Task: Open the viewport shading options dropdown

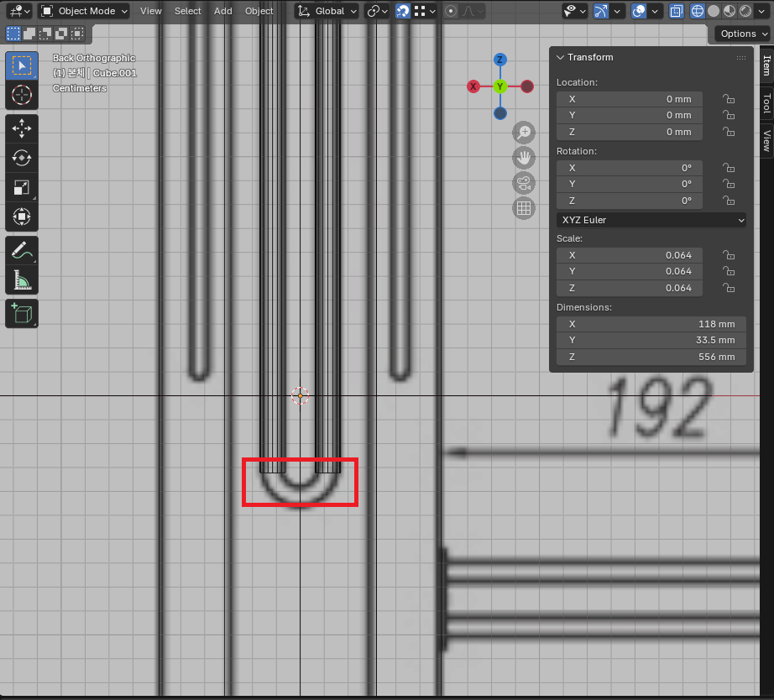Action: [x=761, y=11]
